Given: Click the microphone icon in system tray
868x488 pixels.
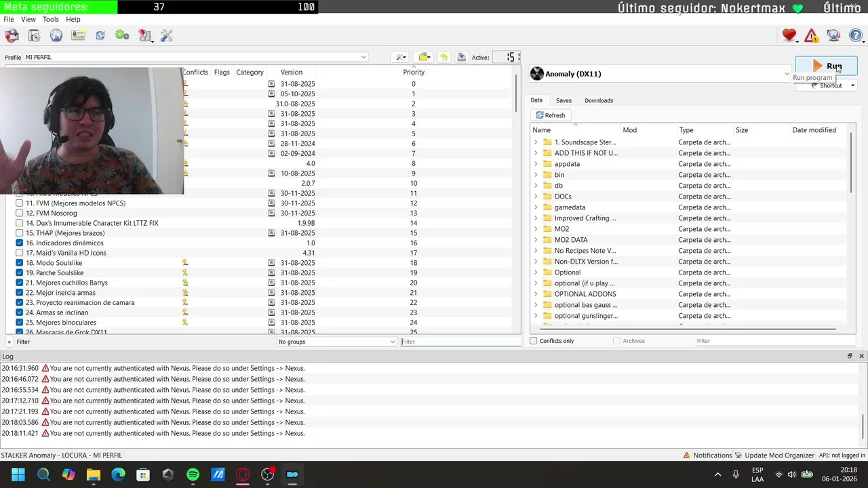Looking at the screenshot, I should click(x=736, y=474).
